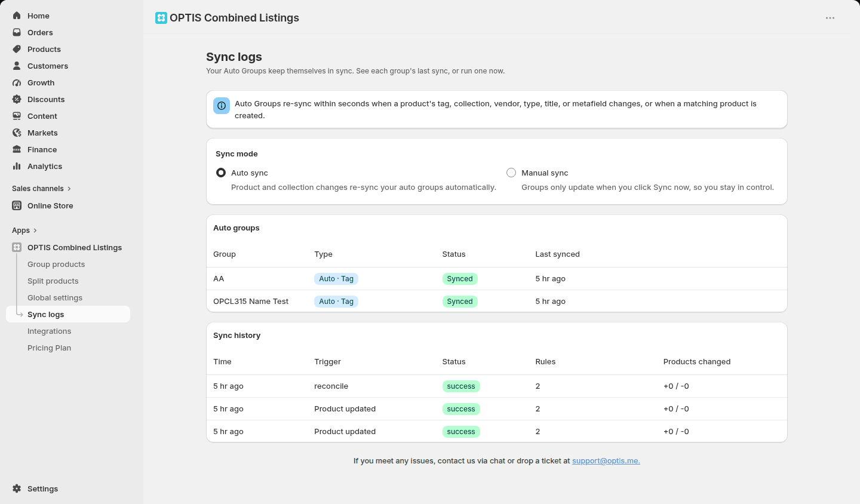Click Auto · Tag badge for OPCL315 Name Test
The height and width of the screenshot is (504, 860).
(x=336, y=302)
